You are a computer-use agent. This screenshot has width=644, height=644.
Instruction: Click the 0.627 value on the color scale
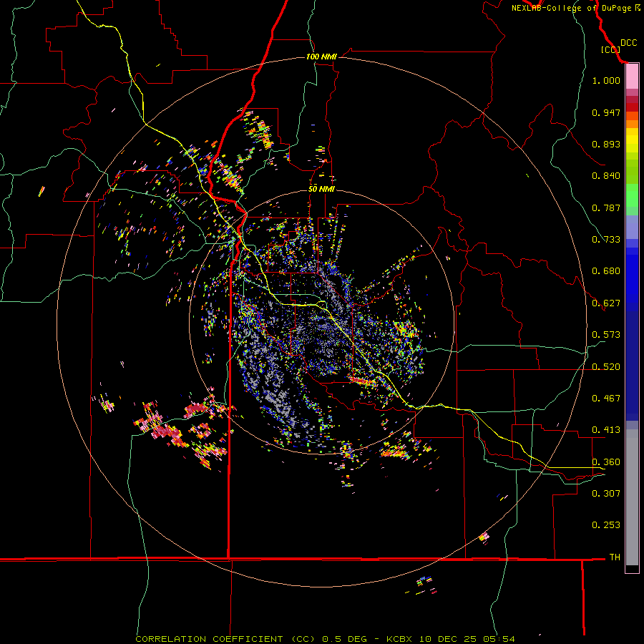606,303
